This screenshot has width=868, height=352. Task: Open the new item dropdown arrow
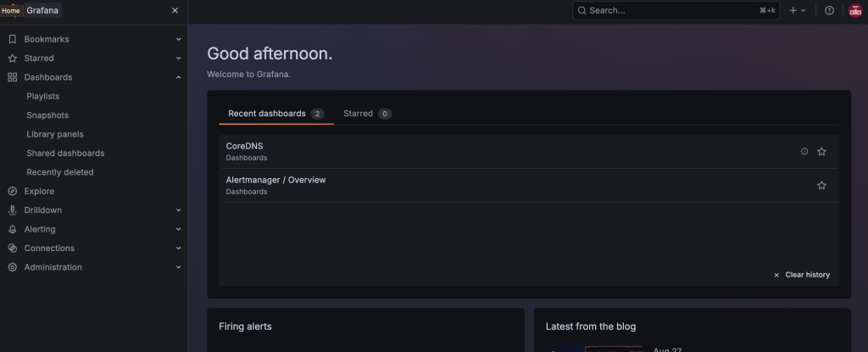coord(804,10)
